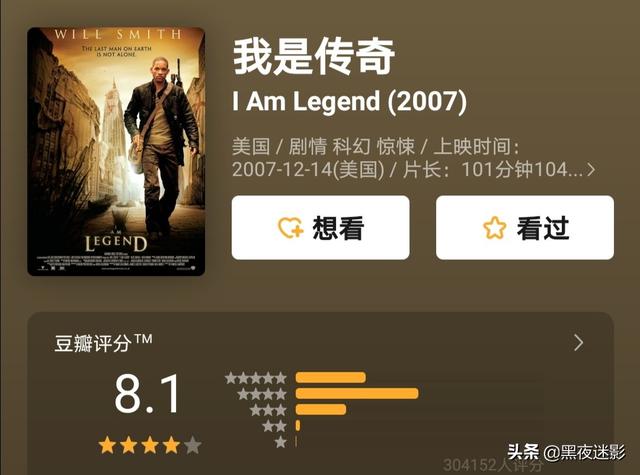
Task: Click the five-star rating bar
Action: [331, 377]
